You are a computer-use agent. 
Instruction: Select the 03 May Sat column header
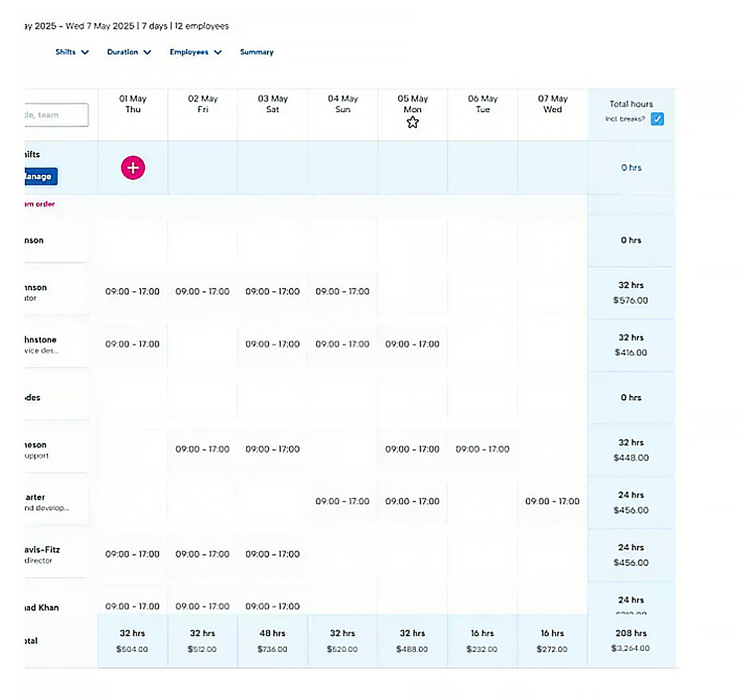pyautogui.click(x=272, y=104)
